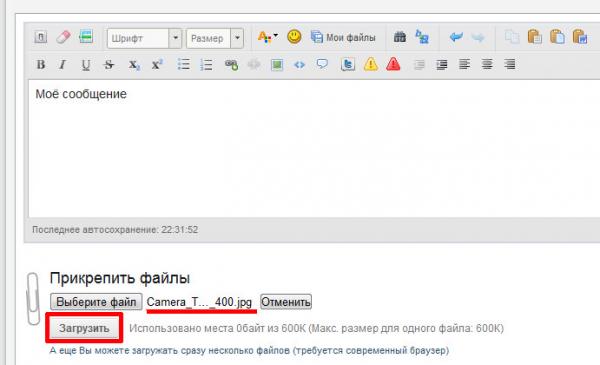Viewport: 600px width, 365px height.
Task: Click the code tag brackets icon
Action: coord(300,65)
